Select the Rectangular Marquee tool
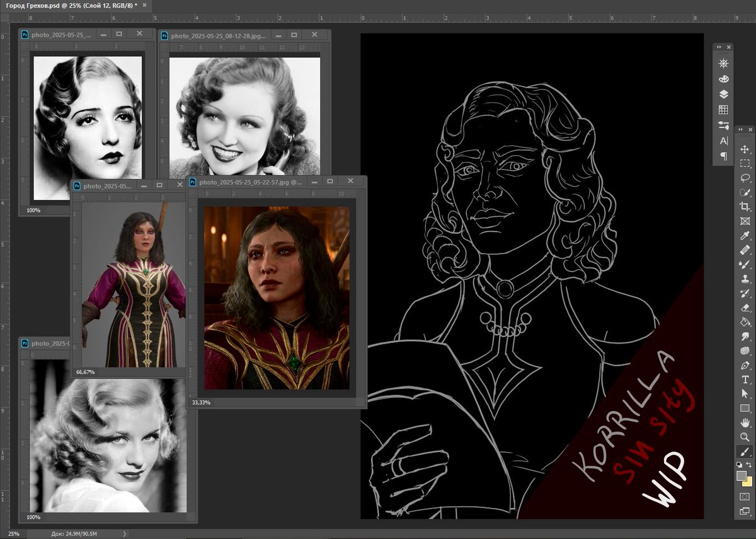This screenshot has height=539, width=756. pyautogui.click(x=745, y=164)
